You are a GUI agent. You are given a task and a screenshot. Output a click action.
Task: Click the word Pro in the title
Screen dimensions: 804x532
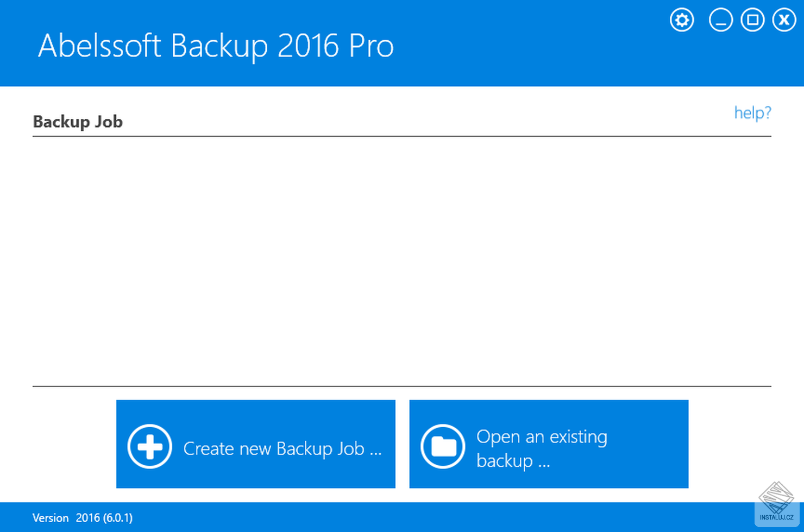coord(371,46)
